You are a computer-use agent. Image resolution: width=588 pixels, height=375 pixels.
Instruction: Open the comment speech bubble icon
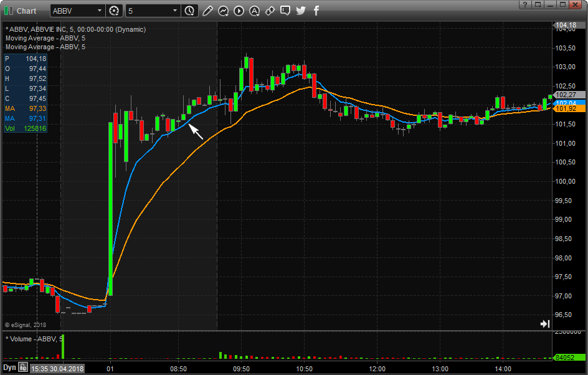point(285,11)
